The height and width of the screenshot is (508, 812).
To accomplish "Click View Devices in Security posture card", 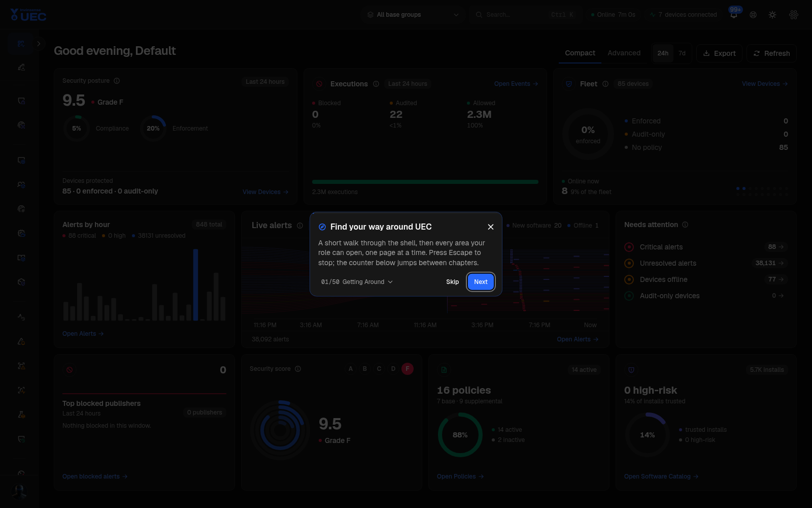I will (265, 192).
